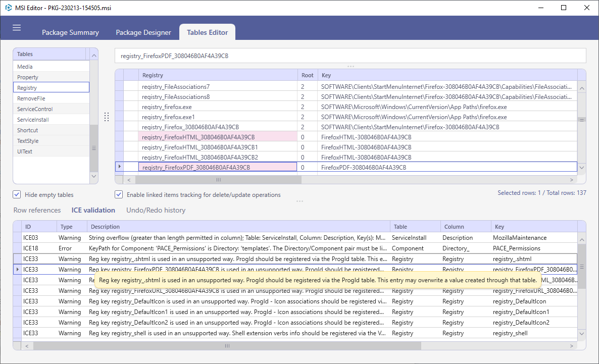
Task: Sort ICE list by ID column
Action: [39, 227]
